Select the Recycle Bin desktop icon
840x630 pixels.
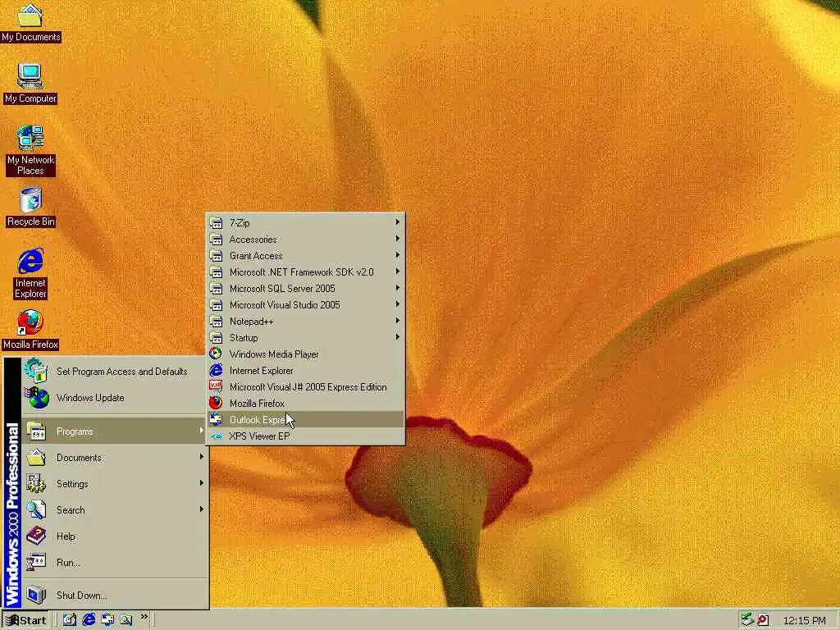[30, 208]
